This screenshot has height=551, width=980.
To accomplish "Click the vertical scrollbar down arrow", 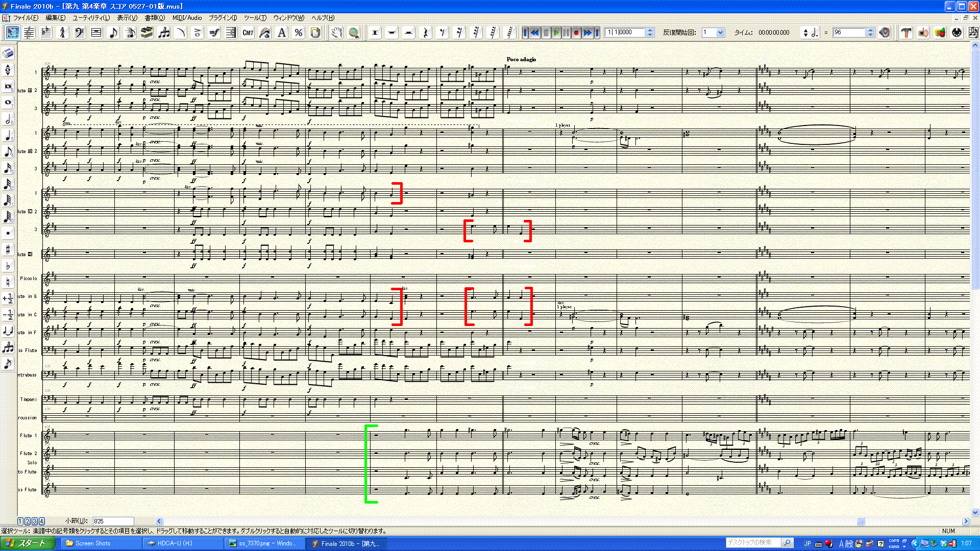I will 975,512.
